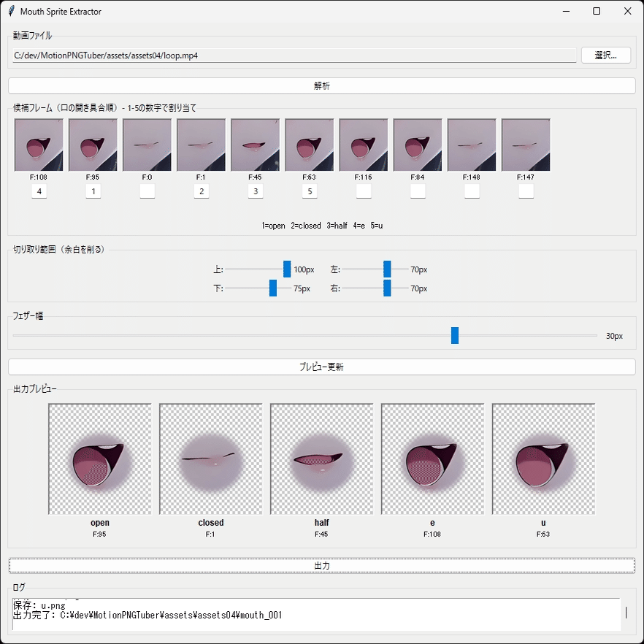644x644 pixels.
Task: Click the Mouth Sprite Extractor feather icon
Action: (11, 11)
